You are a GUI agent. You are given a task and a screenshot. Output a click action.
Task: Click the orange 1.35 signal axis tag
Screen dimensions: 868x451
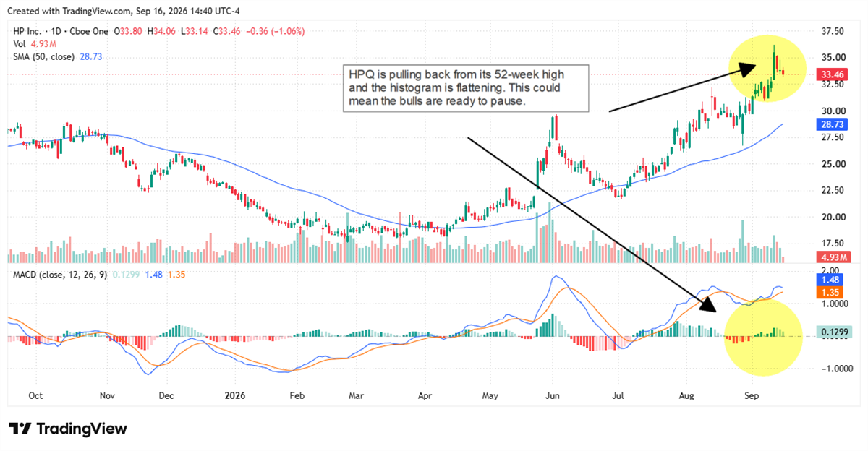[830, 292]
